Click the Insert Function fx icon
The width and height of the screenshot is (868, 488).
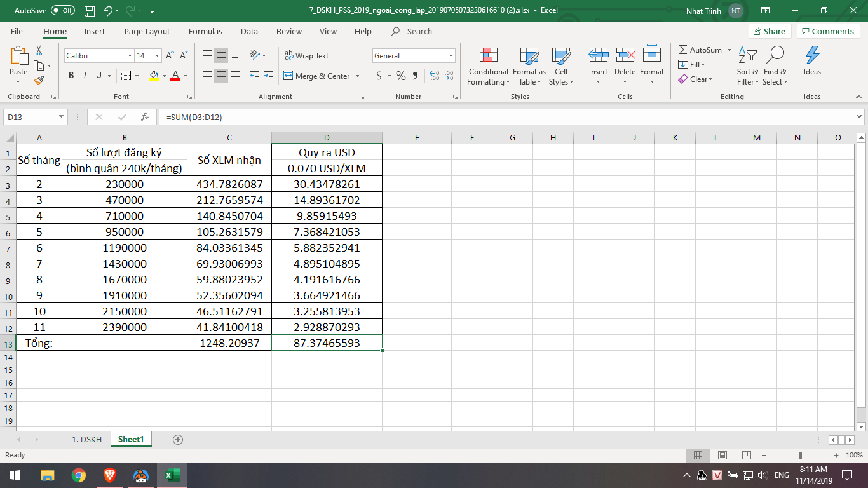(x=145, y=117)
